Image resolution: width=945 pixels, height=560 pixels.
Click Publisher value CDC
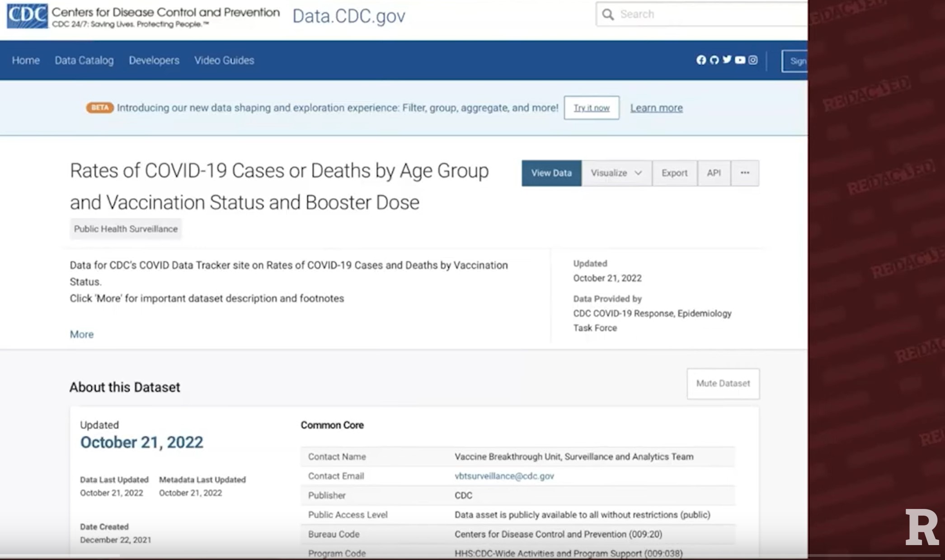click(x=463, y=495)
